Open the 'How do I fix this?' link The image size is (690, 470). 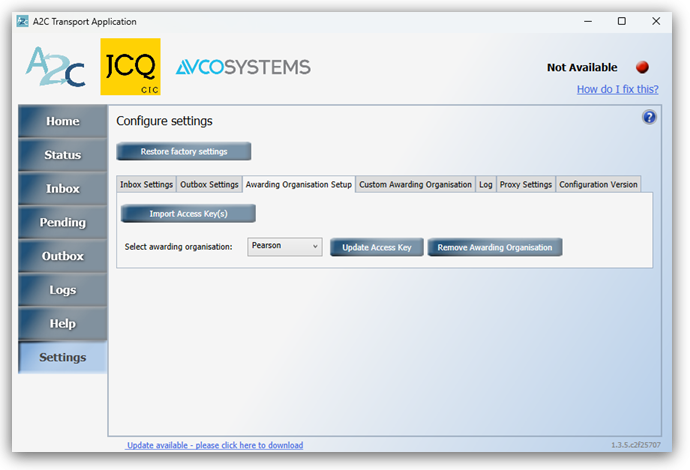(617, 89)
